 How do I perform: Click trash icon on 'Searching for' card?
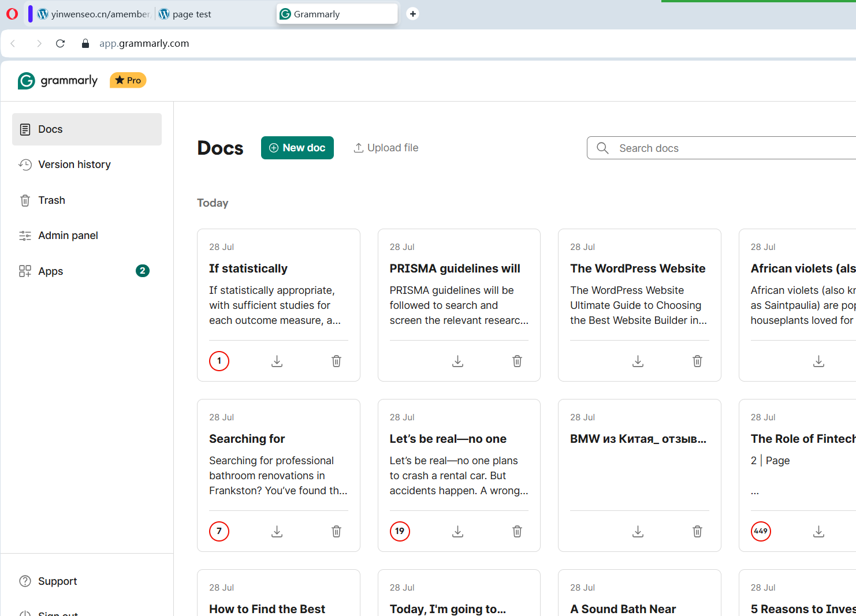click(336, 531)
